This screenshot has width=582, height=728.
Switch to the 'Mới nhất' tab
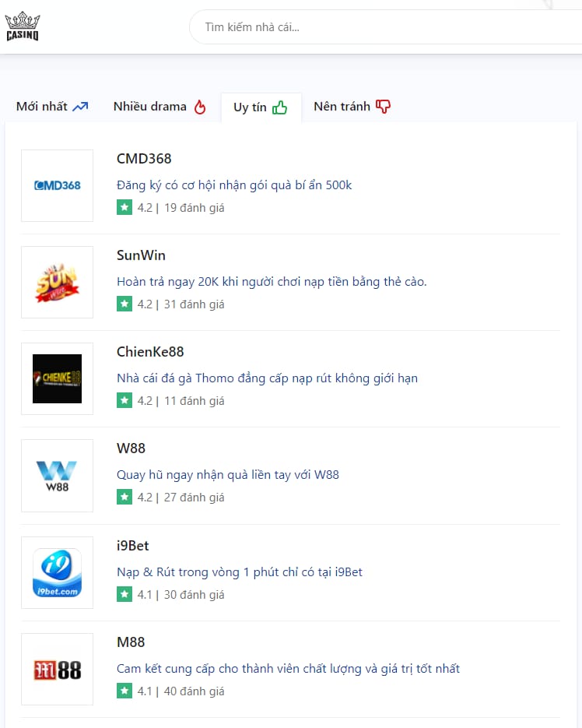tap(52, 107)
